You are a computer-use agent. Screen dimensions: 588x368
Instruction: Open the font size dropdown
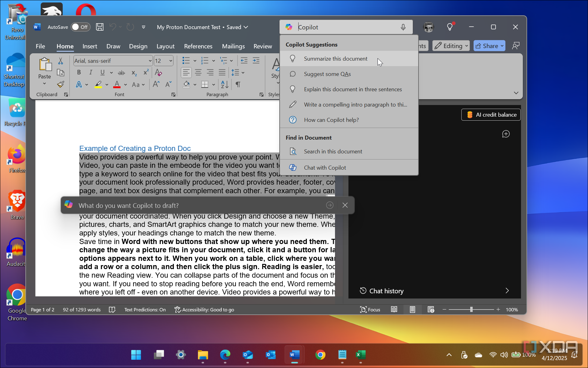[x=171, y=61]
